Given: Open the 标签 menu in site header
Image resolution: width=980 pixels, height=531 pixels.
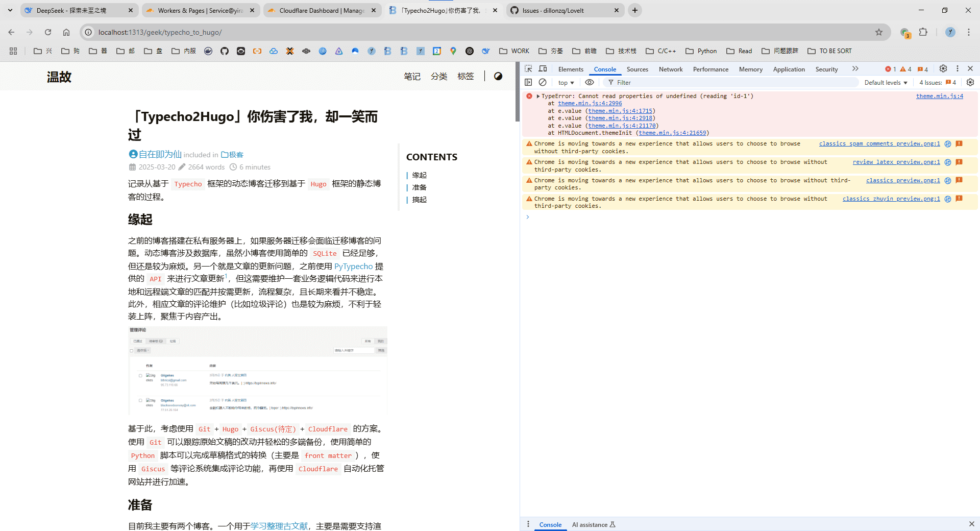Looking at the screenshot, I should (465, 76).
